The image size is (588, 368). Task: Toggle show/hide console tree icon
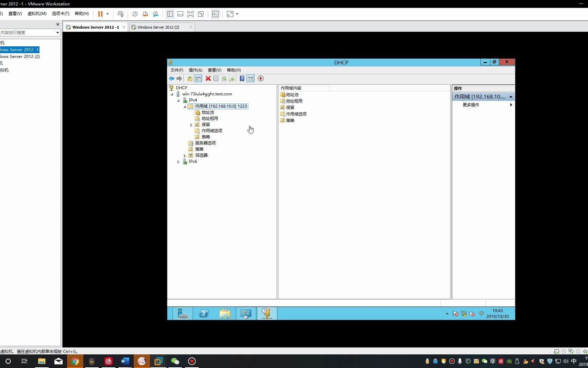pyautogui.click(x=198, y=79)
